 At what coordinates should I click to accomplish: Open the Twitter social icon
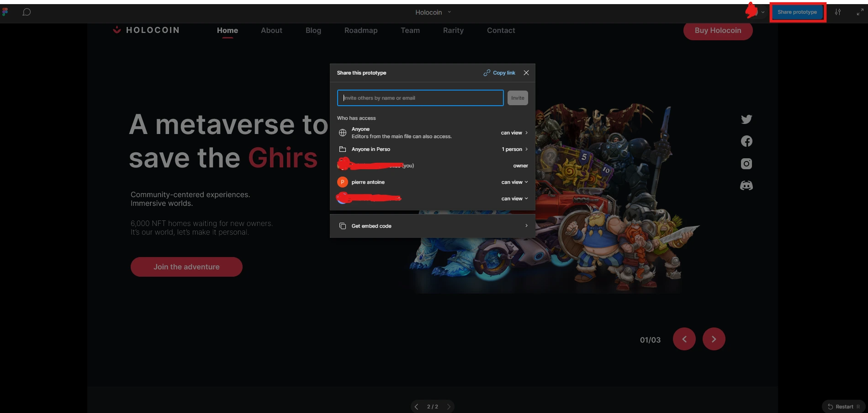[x=746, y=119]
